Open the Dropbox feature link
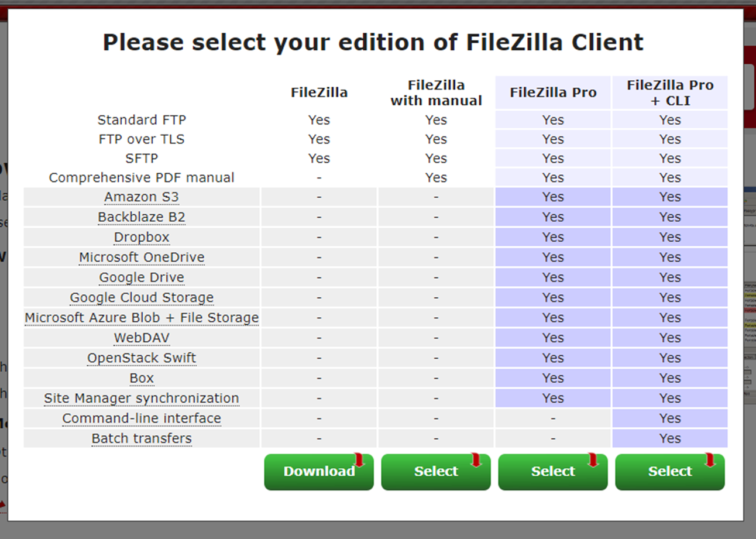Viewport: 756px width, 539px height. pos(142,236)
